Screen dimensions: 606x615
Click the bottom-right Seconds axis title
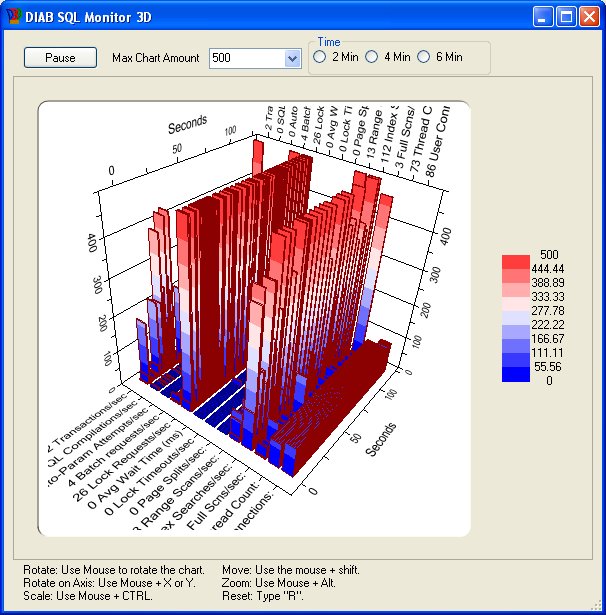click(381, 439)
